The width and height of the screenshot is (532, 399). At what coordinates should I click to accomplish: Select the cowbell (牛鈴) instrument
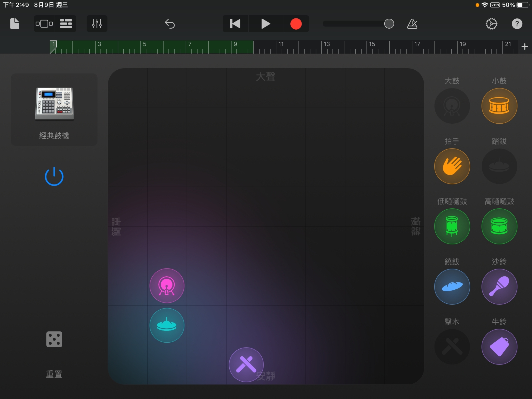(499, 347)
